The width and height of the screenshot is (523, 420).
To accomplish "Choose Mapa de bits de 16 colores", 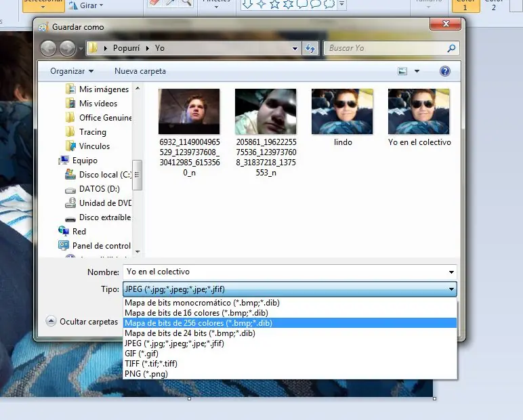I will [290, 313].
